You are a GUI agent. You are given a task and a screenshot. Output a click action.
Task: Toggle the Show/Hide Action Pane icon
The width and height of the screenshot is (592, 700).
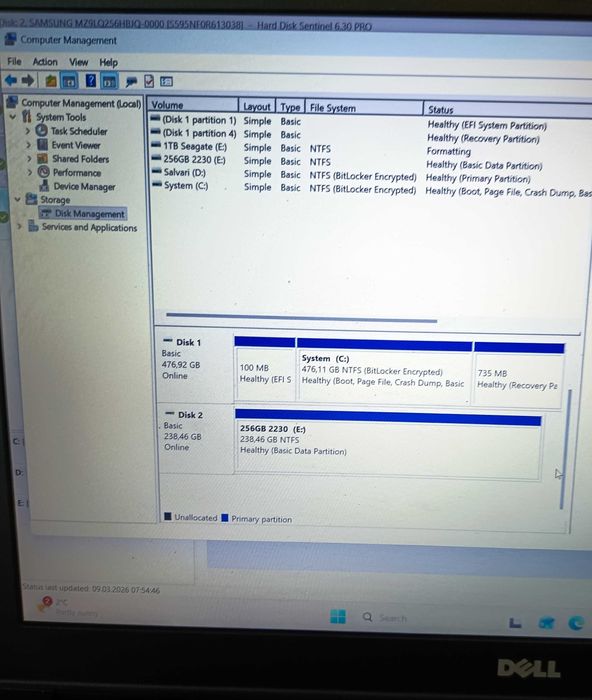109,82
